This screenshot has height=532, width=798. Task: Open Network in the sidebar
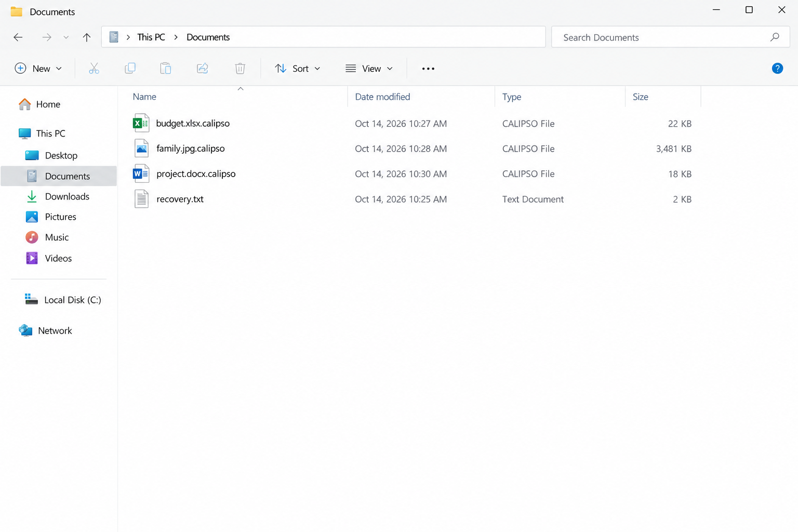(45, 330)
